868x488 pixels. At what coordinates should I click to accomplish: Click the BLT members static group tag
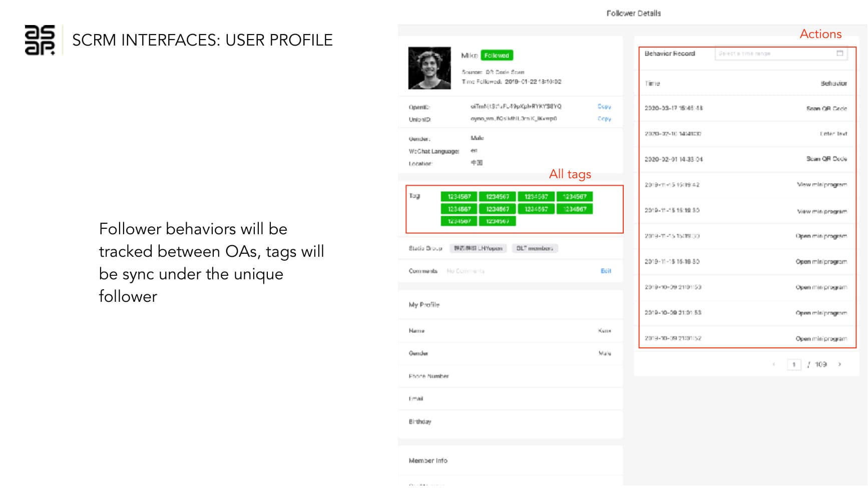point(535,248)
